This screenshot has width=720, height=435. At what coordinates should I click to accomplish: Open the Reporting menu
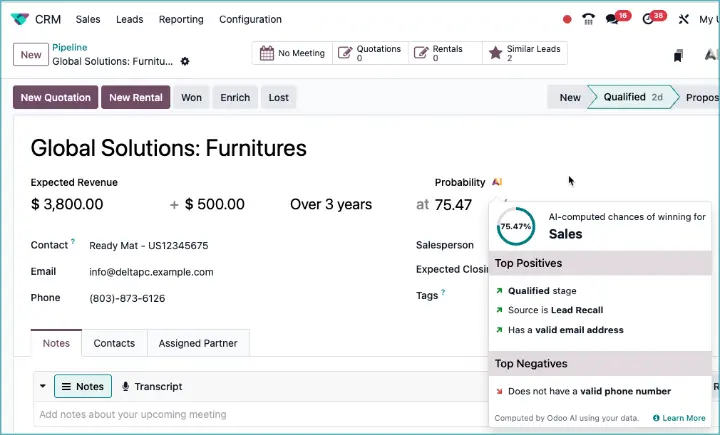180,19
